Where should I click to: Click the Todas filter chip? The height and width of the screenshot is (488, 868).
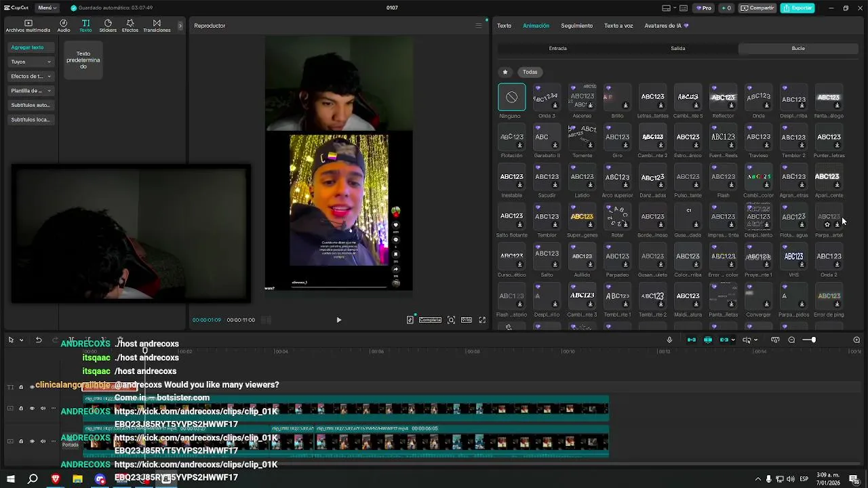[530, 72]
